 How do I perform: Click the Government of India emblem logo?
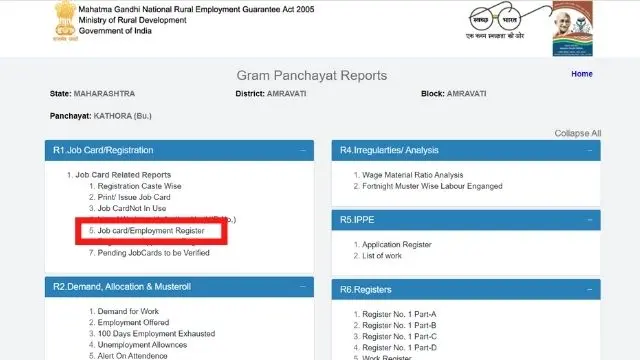tap(65, 21)
